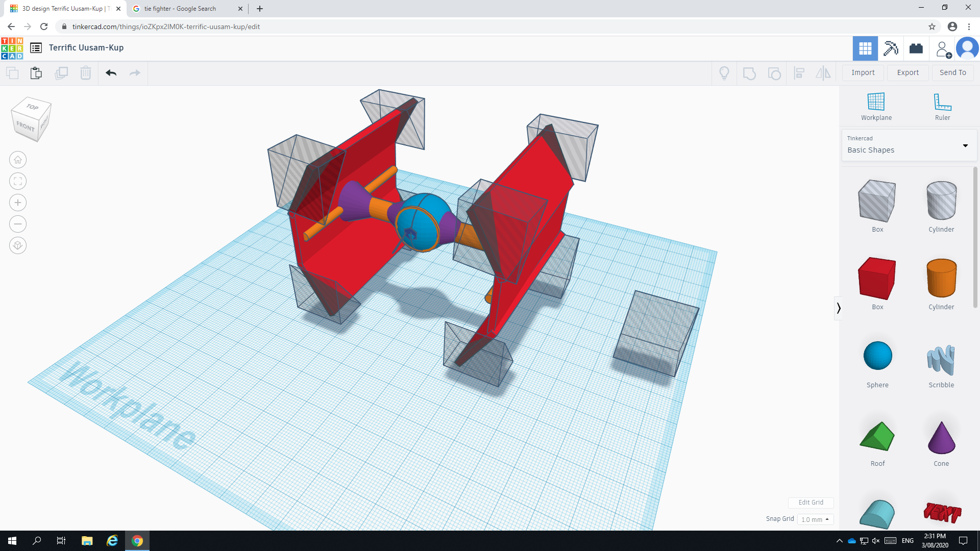Click the Edit Grid button
This screenshot has height=551, width=980.
click(x=811, y=503)
